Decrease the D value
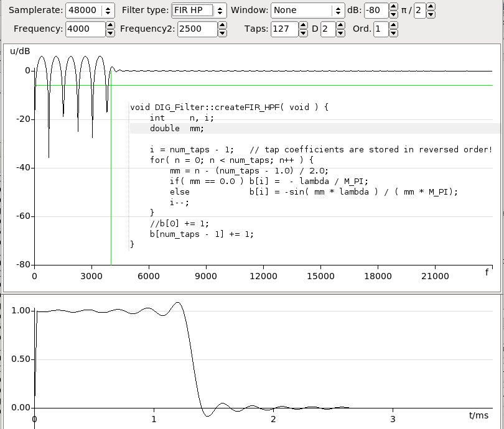 coord(341,33)
